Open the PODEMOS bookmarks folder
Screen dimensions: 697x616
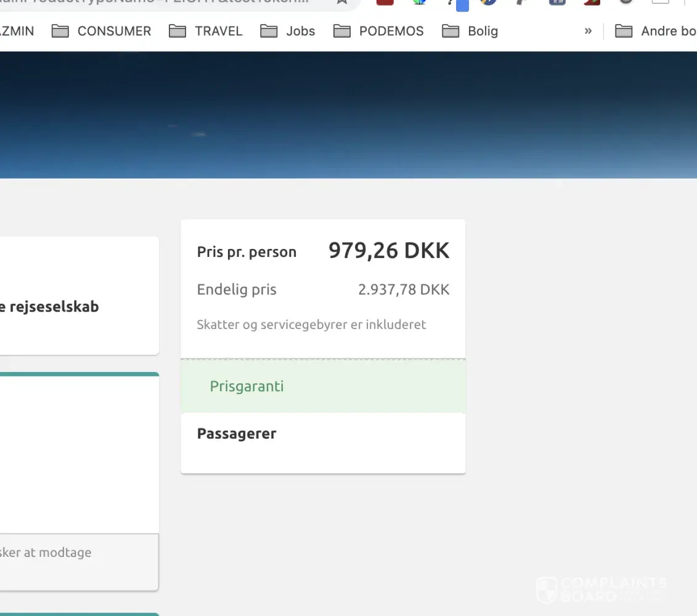tap(379, 31)
